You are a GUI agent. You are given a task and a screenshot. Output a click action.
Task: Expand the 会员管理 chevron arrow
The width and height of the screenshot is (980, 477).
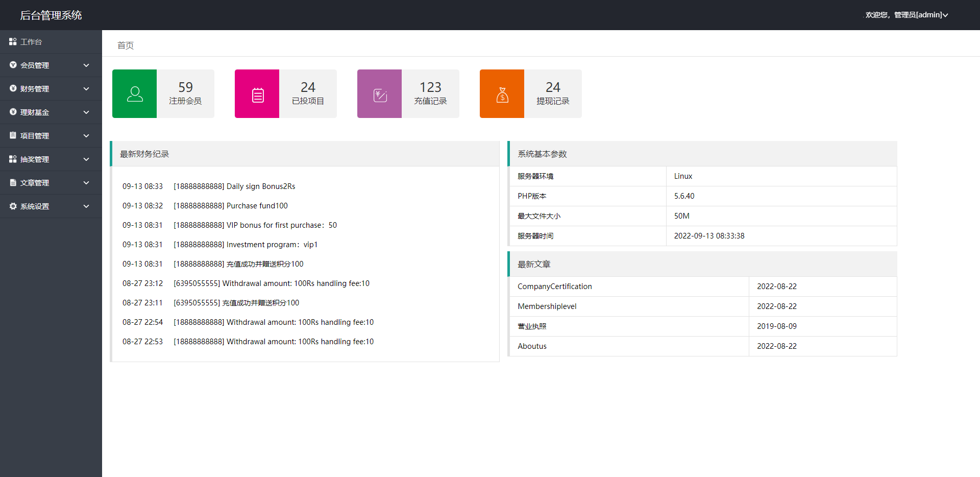click(86, 65)
